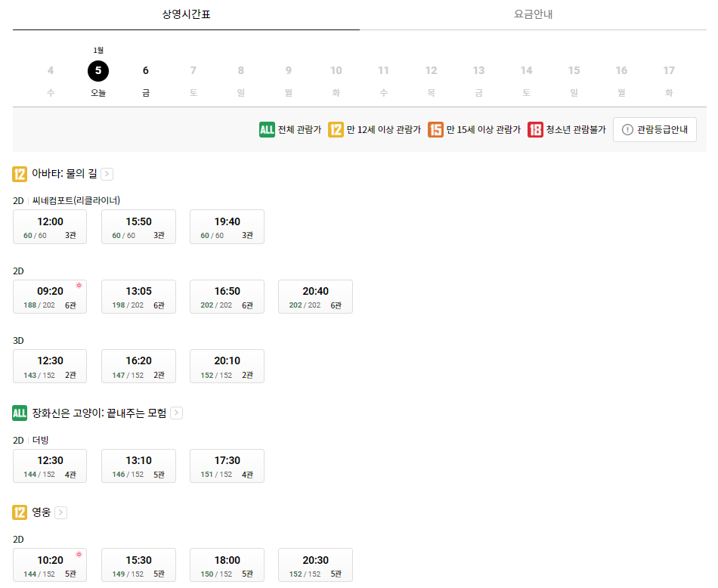Select date 7 Saturday

click(193, 70)
